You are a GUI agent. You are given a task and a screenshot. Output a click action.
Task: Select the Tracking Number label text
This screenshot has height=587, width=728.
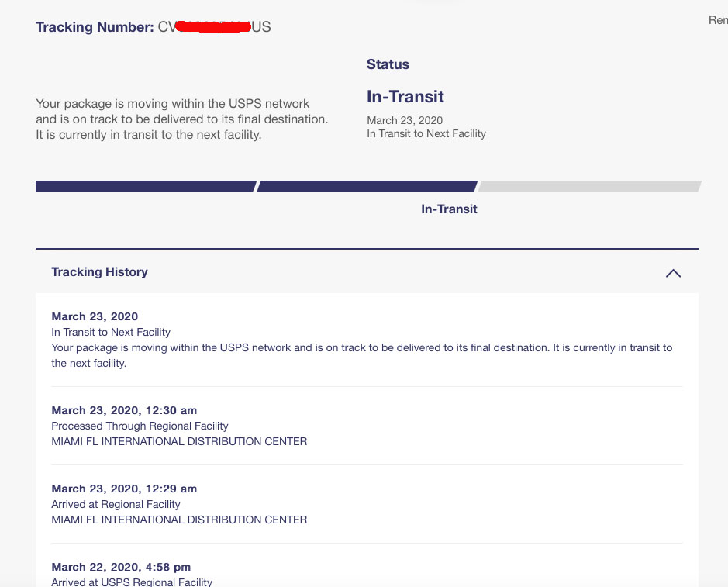point(95,27)
